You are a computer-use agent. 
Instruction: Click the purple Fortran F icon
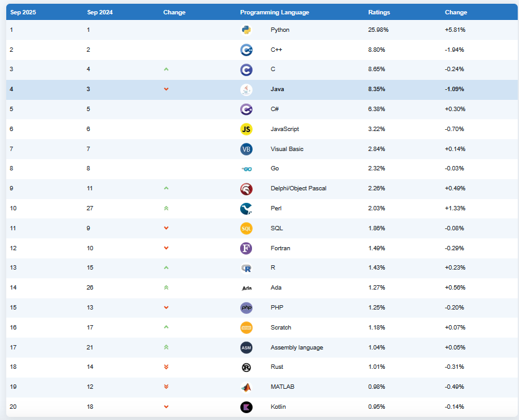tap(246, 248)
